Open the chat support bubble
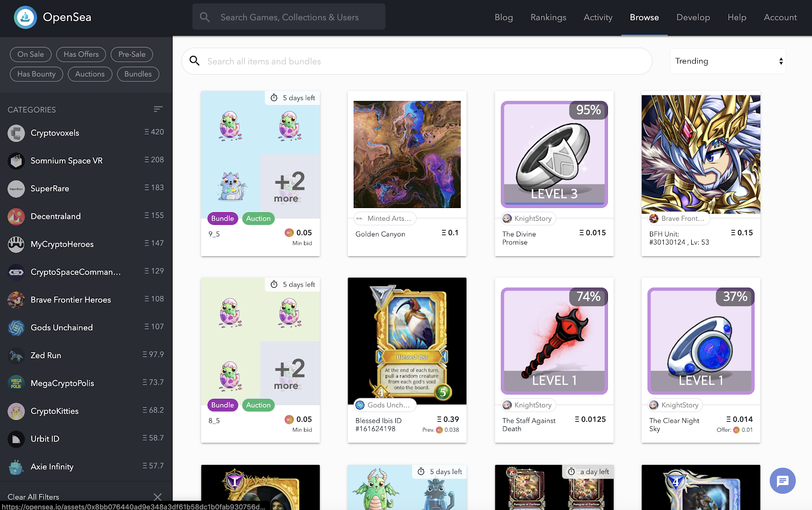This screenshot has height=510, width=812. coord(782,481)
